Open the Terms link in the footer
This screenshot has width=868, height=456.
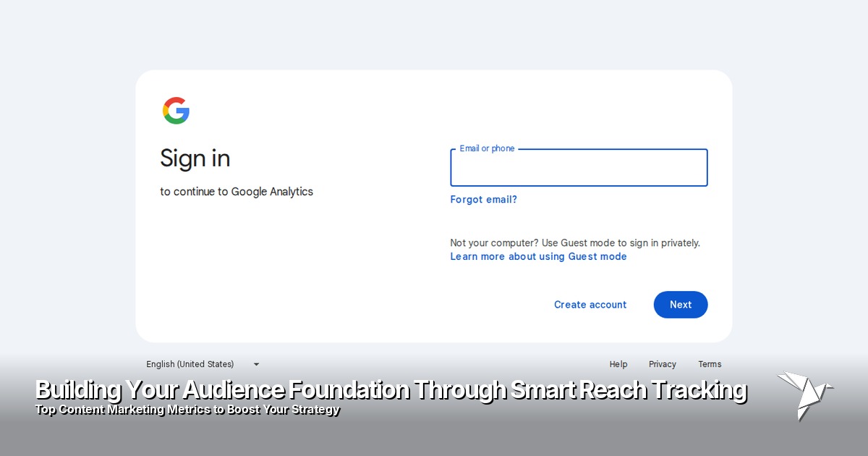click(x=710, y=364)
